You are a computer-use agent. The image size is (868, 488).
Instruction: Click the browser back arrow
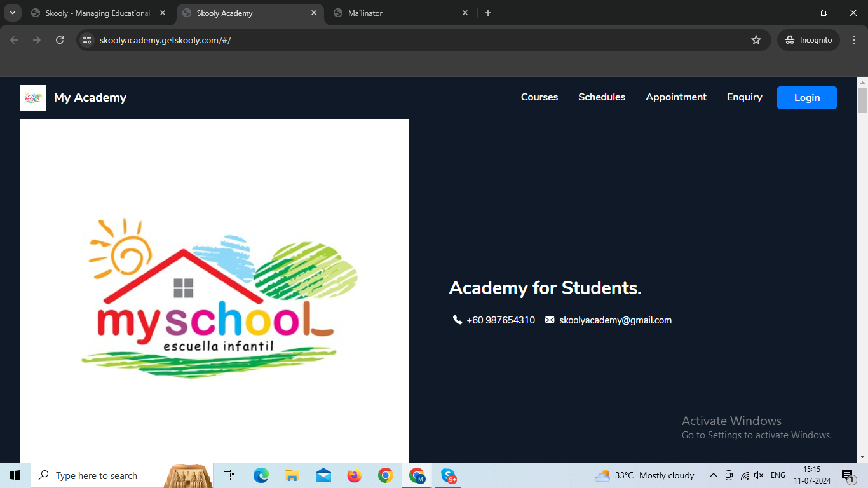(14, 40)
